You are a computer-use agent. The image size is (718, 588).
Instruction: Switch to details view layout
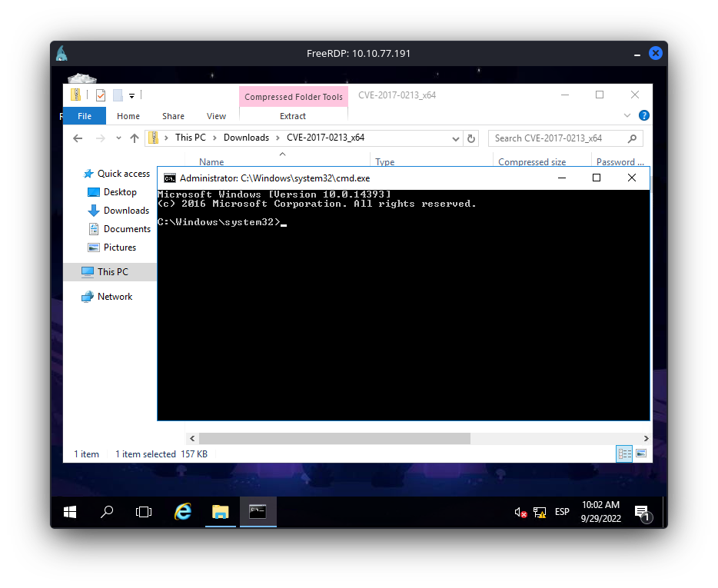(x=624, y=453)
